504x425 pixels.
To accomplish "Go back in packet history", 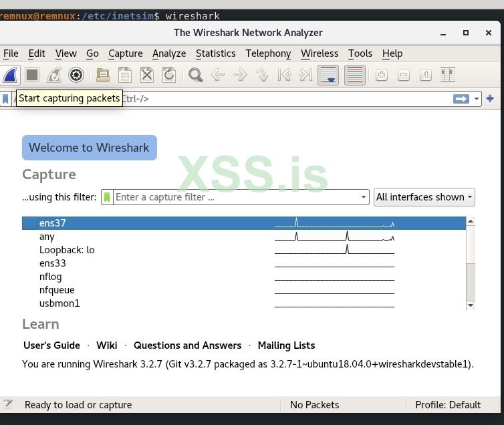I will 218,75.
